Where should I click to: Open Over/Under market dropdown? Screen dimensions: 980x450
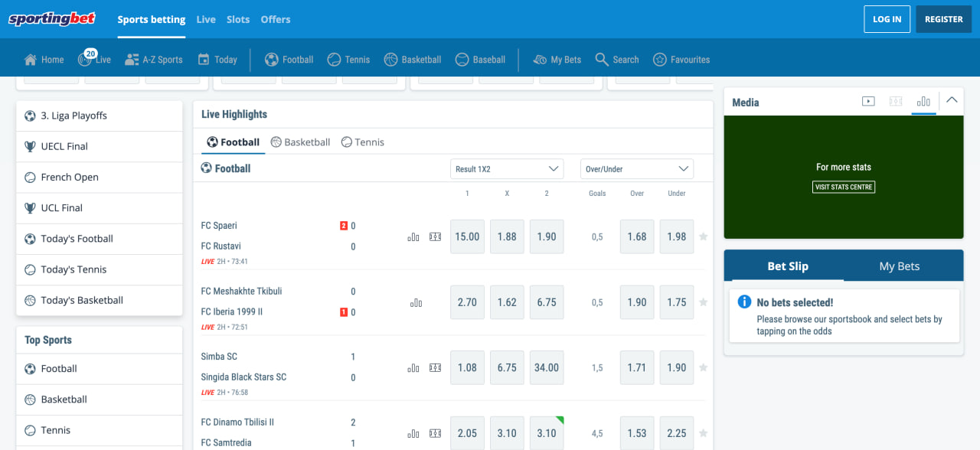[637, 169]
